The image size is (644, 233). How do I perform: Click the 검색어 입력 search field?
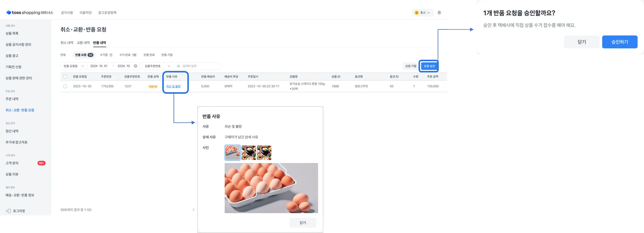pyautogui.click(x=200, y=66)
